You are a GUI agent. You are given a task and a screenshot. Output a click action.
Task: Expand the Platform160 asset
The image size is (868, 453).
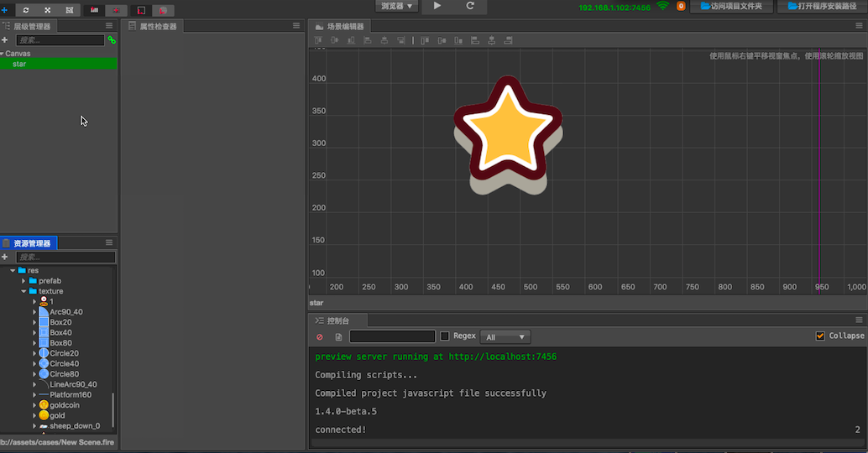pos(34,395)
